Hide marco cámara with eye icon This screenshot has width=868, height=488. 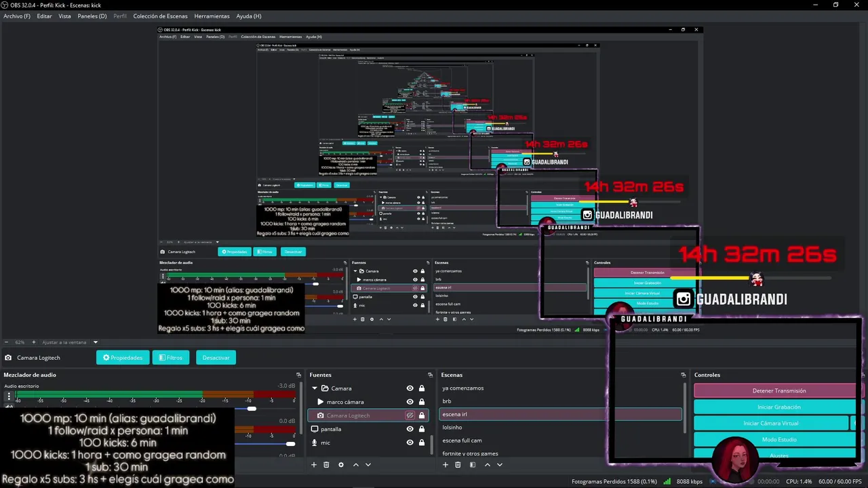(x=410, y=402)
